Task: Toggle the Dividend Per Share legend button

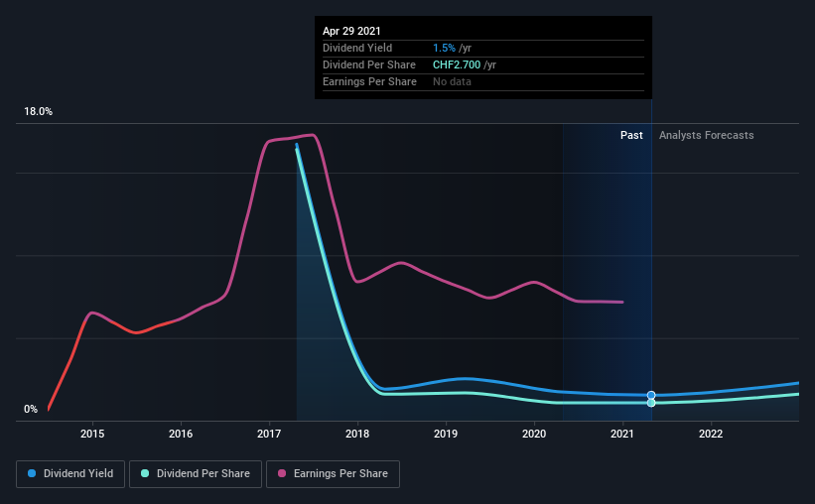Action: pyautogui.click(x=196, y=474)
